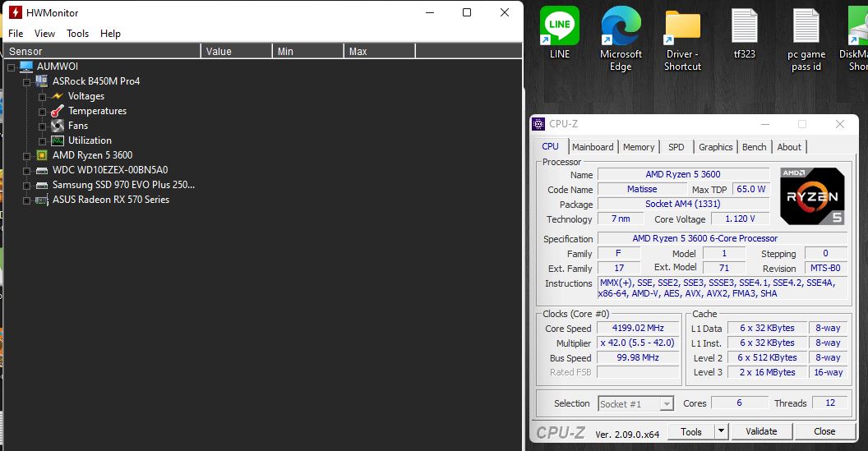Click the Technology value 7 nm
Screen dimensions: 868x451
coord(621,219)
